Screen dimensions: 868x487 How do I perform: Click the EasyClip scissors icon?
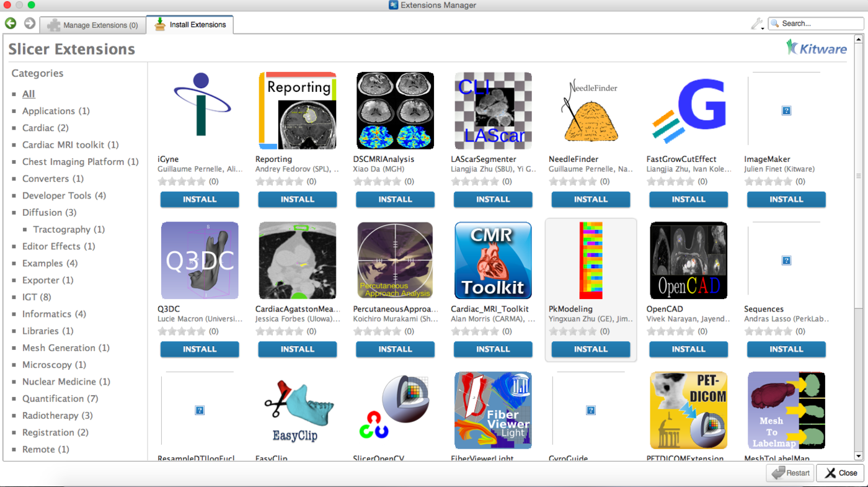click(x=297, y=409)
